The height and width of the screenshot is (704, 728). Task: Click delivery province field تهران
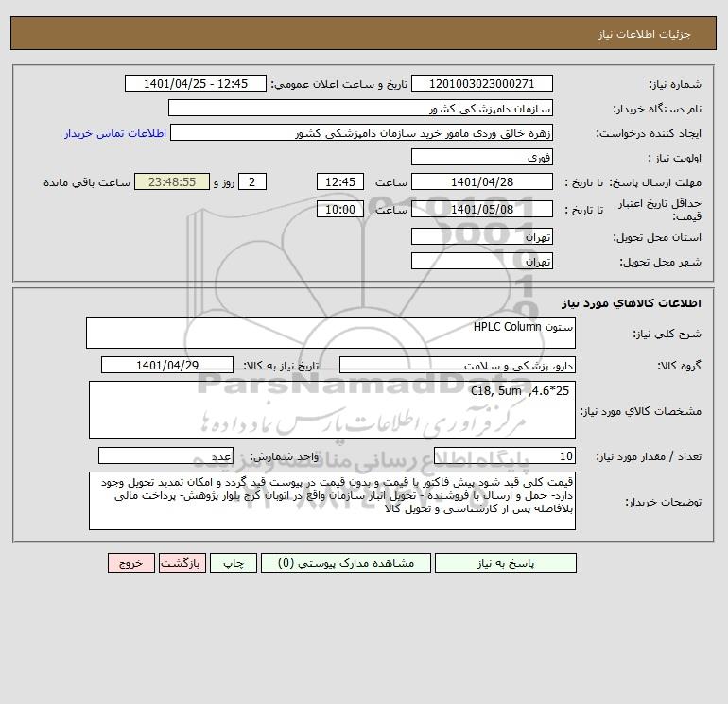(482, 236)
